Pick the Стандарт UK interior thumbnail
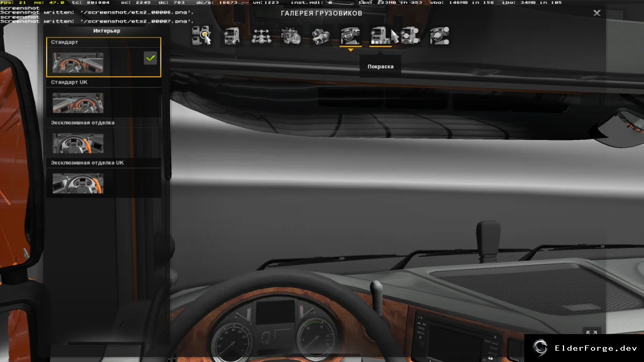This screenshot has width=644, height=362. (78, 103)
